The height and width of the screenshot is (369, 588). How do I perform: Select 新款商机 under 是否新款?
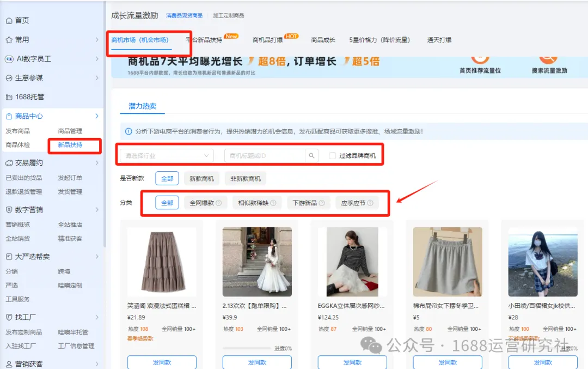tap(201, 178)
